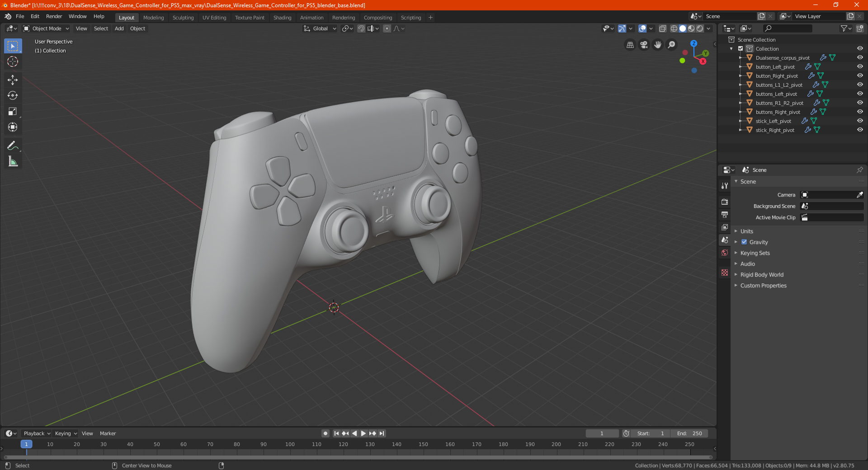868x470 pixels.
Task: Choose the Move tool
Action: (13, 80)
